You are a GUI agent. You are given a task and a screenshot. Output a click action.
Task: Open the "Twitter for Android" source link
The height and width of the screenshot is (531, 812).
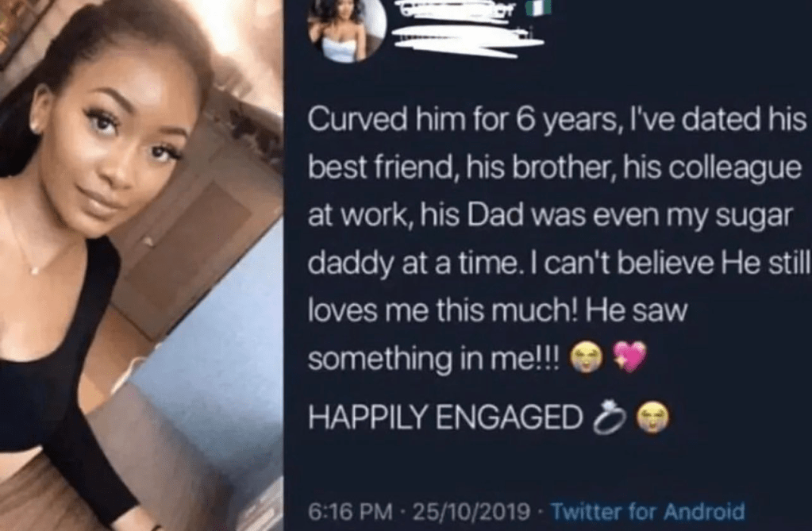click(x=648, y=511)
